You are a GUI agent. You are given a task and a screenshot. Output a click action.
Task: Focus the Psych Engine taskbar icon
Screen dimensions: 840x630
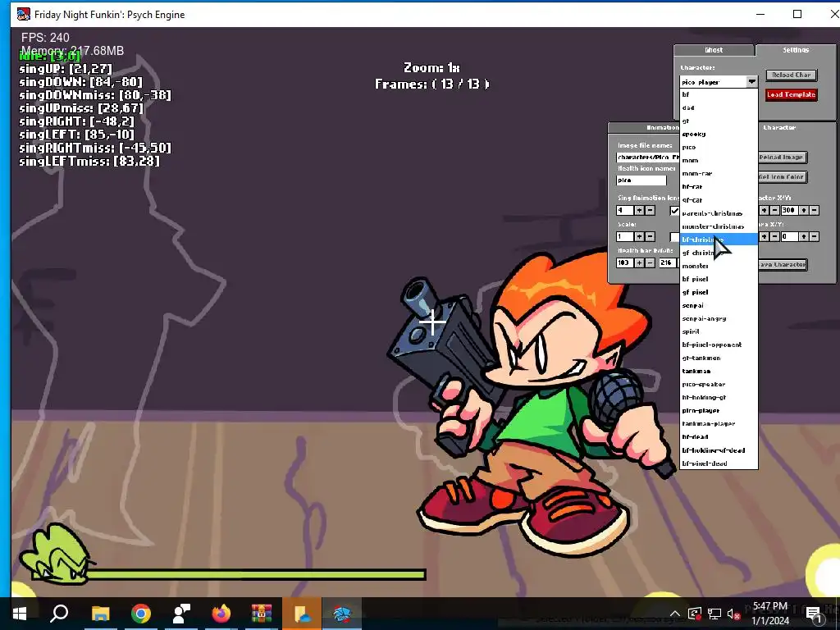pos(342,614)
